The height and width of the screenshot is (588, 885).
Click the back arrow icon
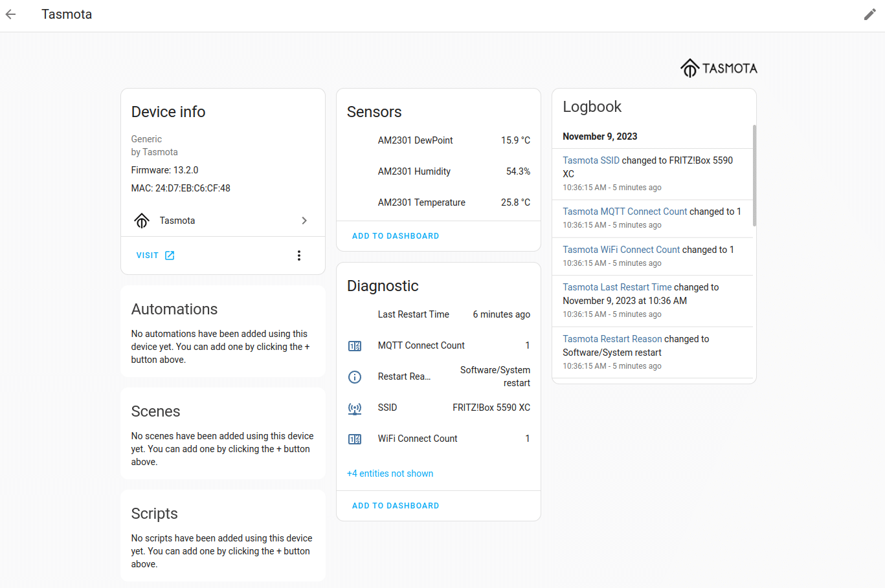tap(11, 14)
